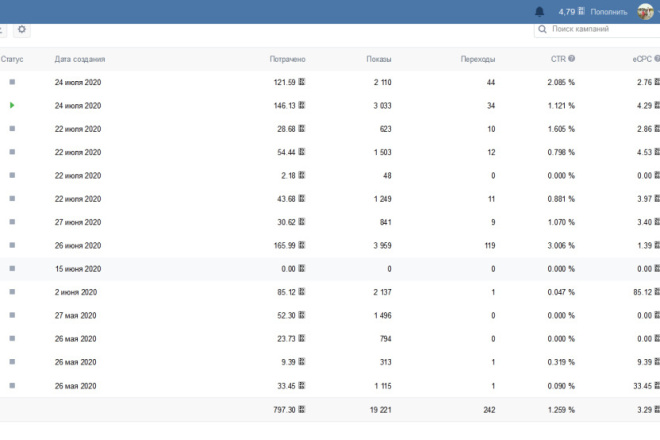Click the stopped status square, 2 июня row
660x440 pixels.
click(x=12, y=292)
